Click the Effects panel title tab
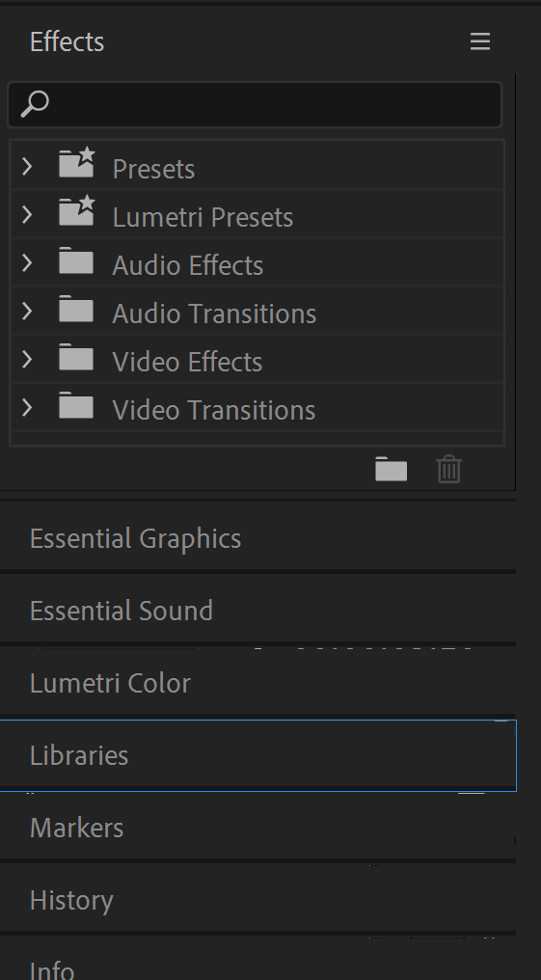 [67, 41]
